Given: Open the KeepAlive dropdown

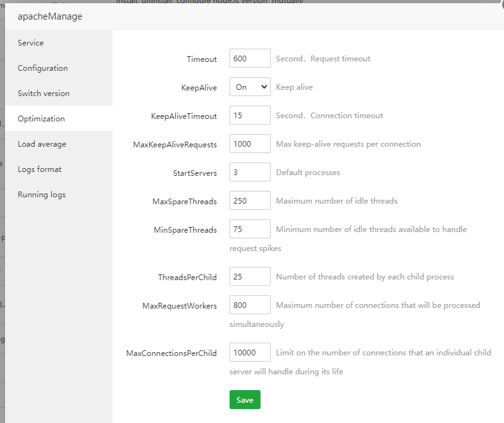Looking at the screenshot, I should pyautogui.click(x=250, y=87).
